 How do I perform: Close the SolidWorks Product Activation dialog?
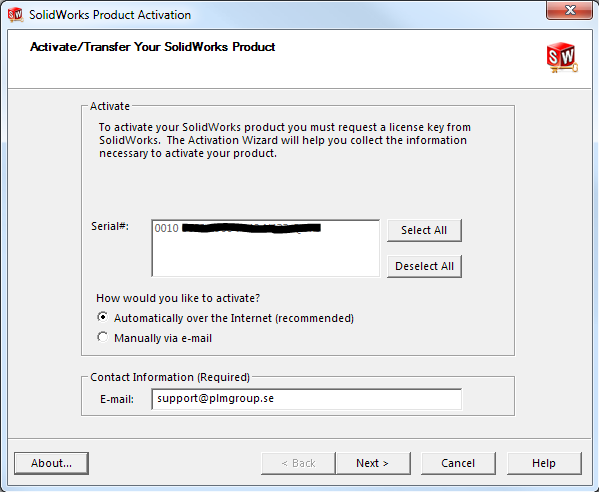coord(569,10)
